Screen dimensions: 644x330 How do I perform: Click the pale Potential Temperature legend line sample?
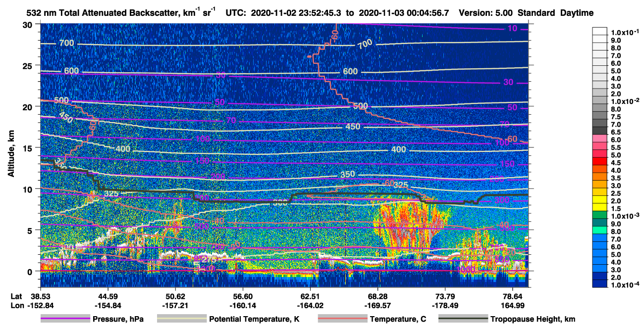point(181,319)
